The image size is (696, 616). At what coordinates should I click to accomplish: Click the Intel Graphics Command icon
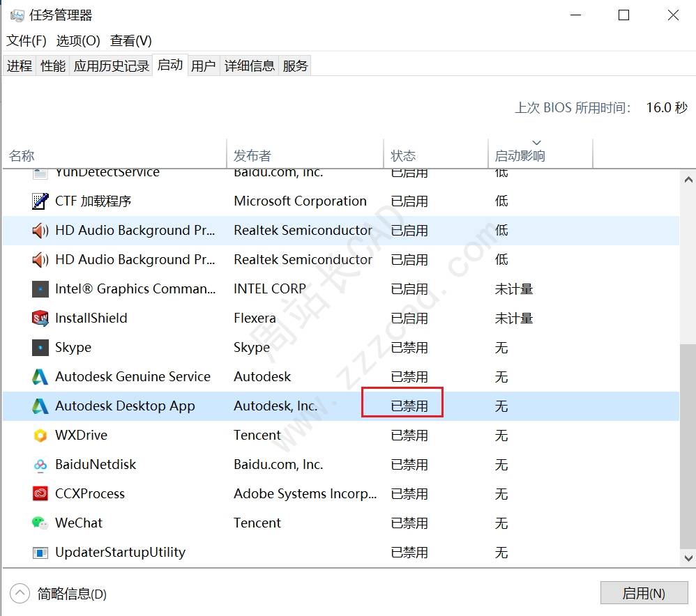(x=40, y=288)
